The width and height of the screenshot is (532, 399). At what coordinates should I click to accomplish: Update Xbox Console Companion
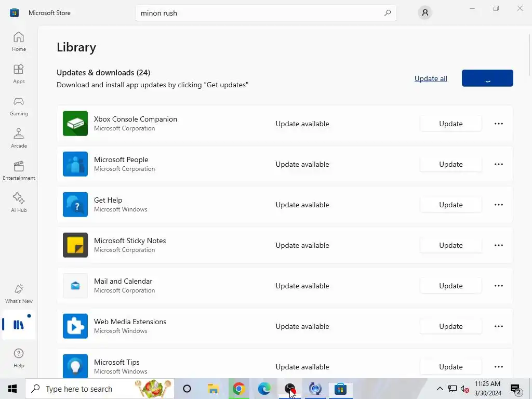pos(450,124)
